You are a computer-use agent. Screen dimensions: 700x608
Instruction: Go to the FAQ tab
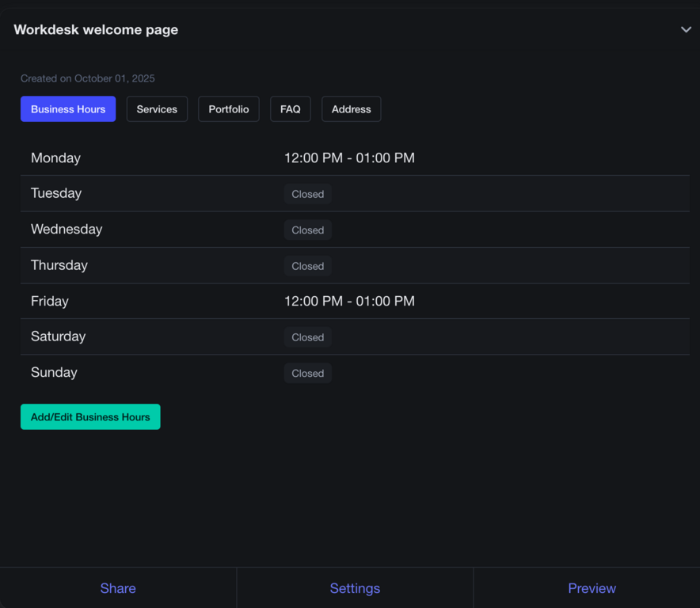point(291,109)
